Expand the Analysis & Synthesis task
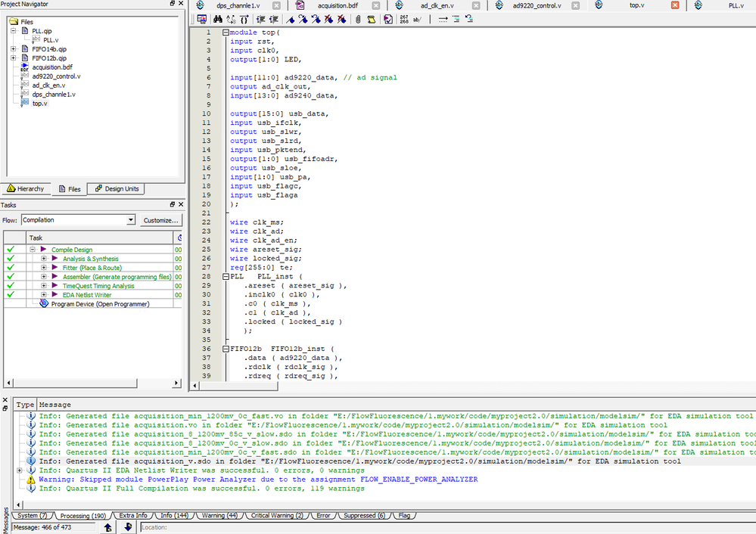756x534 pixels. 44,259
